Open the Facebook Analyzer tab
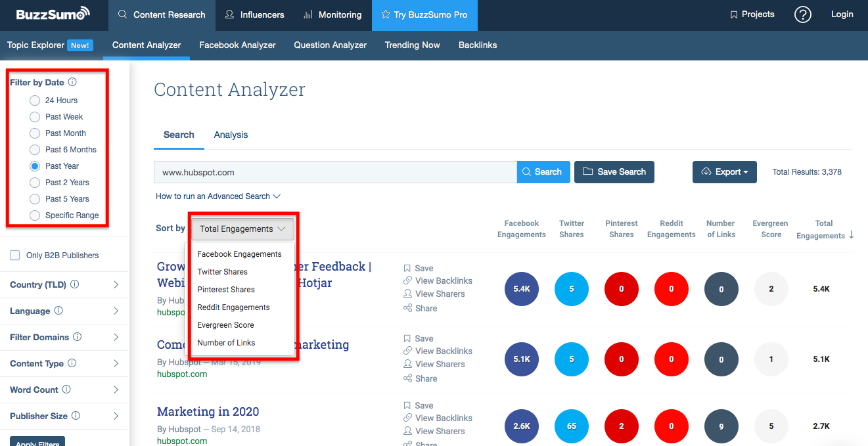This screenshot has width=868, height=446. pos(237,45)
